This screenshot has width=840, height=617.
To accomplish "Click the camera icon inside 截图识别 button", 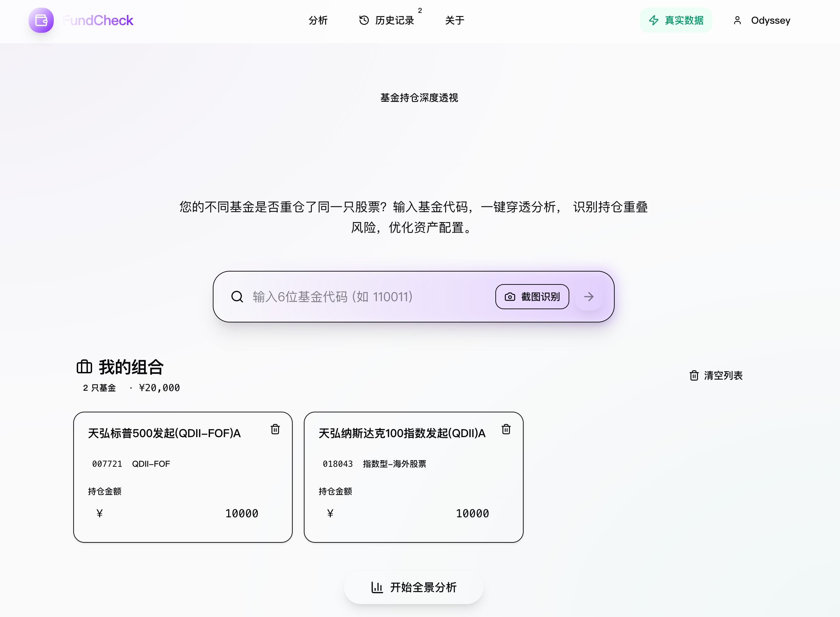I will (508, 297).
